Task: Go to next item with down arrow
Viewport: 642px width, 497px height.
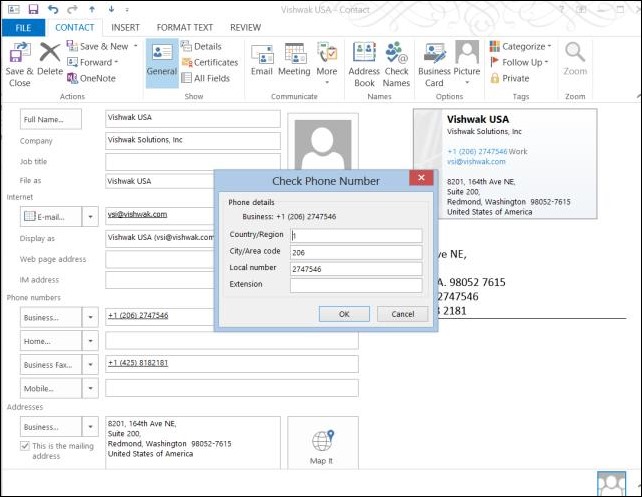Action: (x=111, y=9)
